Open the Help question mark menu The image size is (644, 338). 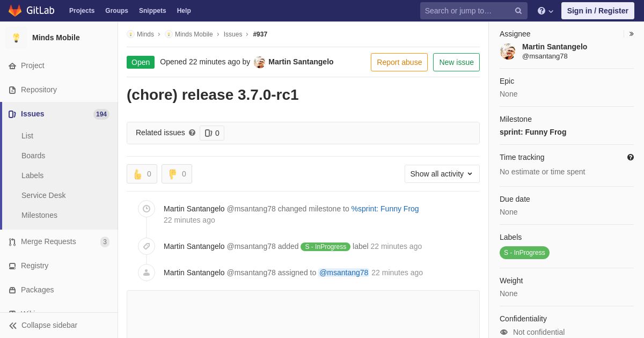click(545, 11)
